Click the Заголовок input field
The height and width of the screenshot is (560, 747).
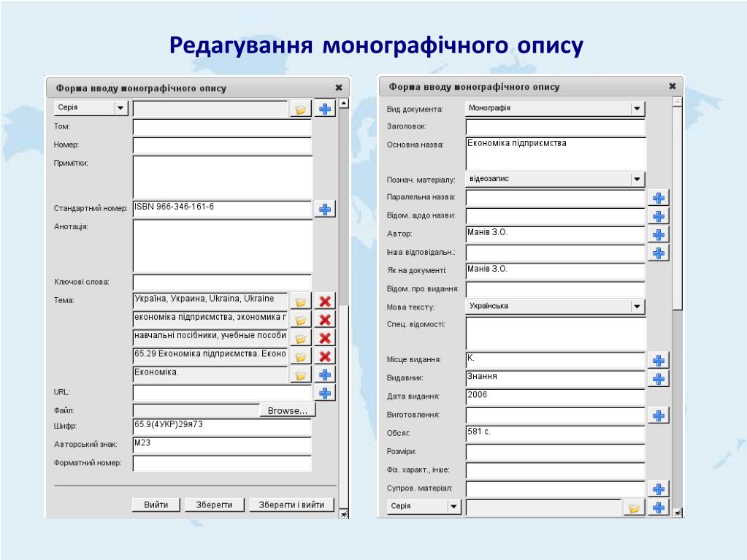(x=556, y=127)
